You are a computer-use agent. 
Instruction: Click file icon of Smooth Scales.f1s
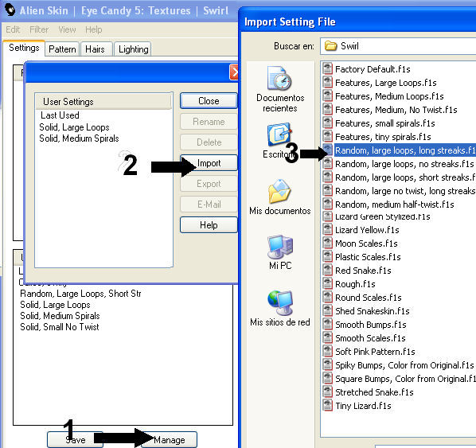click(x=327, y=337)
